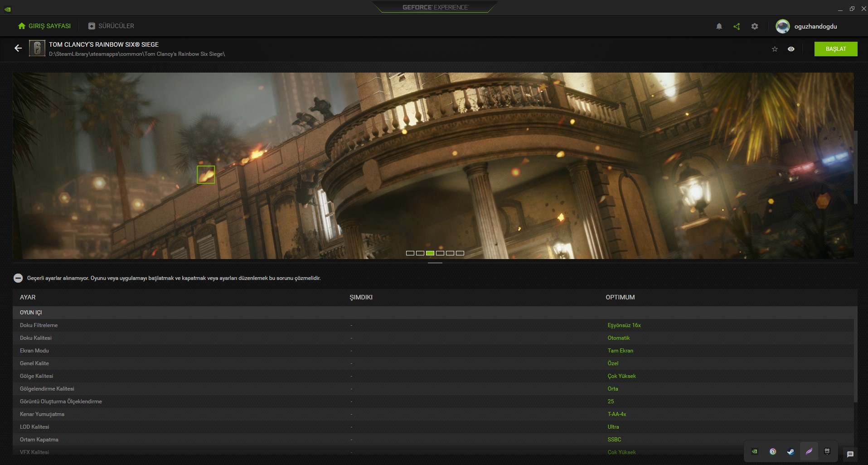Select the Ortam Kapatma setting row

tap(433, 440)
